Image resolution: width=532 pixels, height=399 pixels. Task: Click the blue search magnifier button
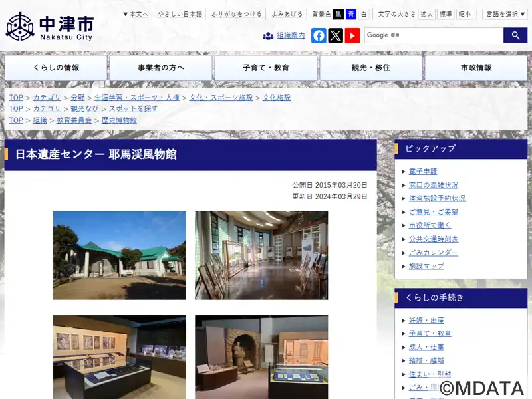[x=515, y=35]
